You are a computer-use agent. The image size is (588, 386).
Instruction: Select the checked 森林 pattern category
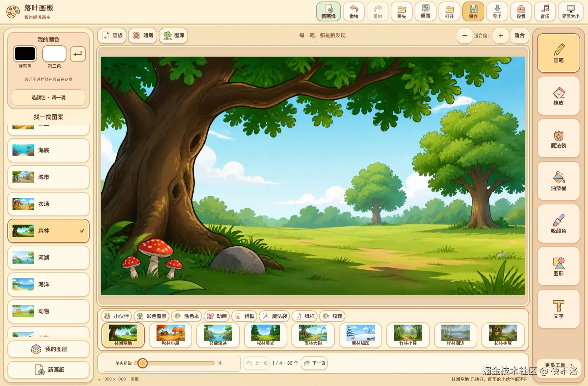click(x=49, y=231)
